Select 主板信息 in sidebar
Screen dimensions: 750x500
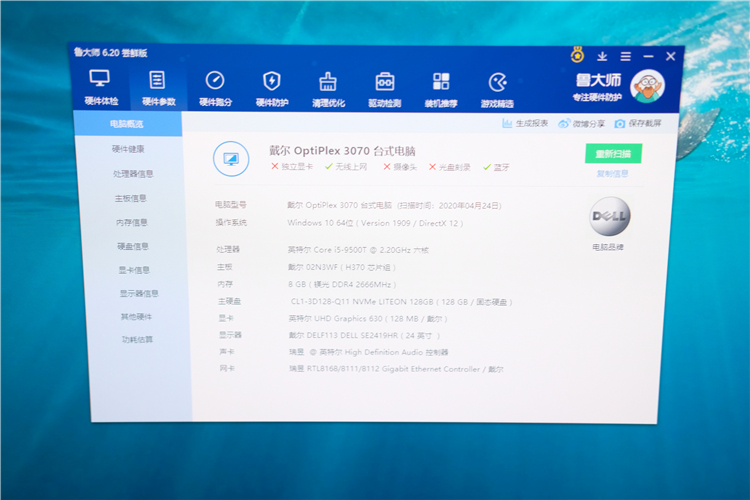[x=131, y=198]
